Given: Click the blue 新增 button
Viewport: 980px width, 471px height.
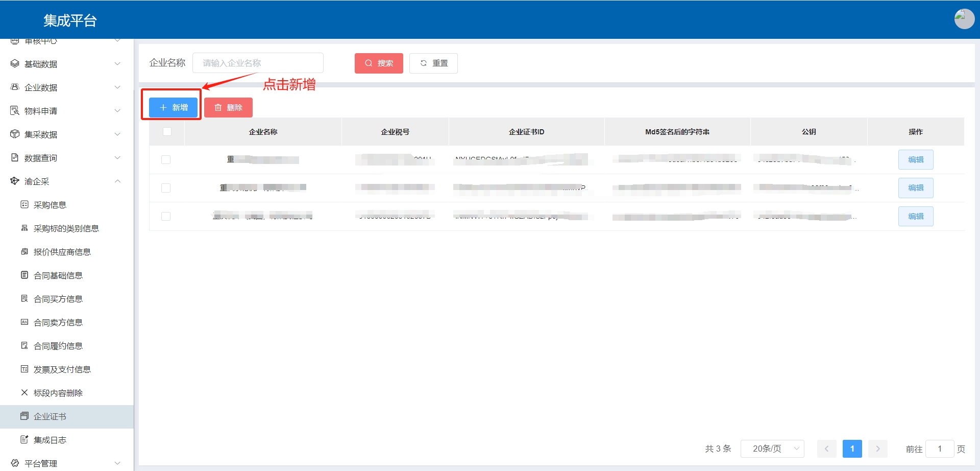Looking at the screenshot, I should [174, 108].
